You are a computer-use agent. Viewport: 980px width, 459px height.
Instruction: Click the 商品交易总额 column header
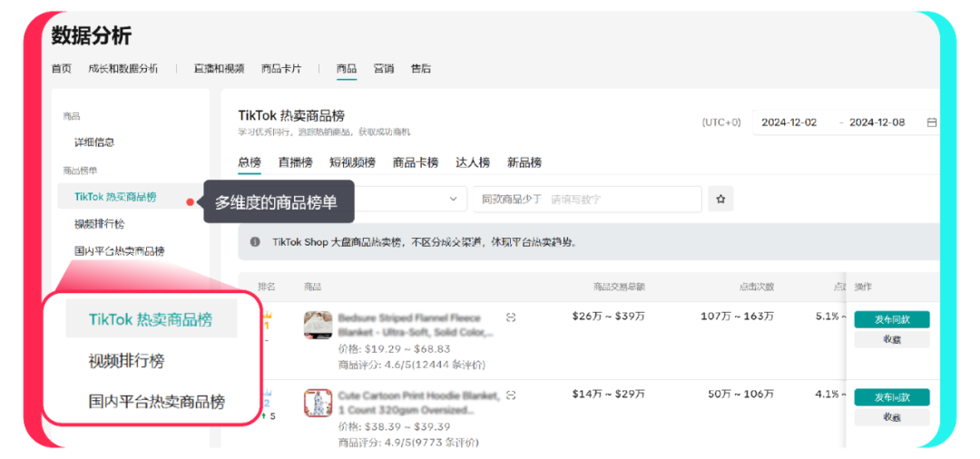coord(619,287)
